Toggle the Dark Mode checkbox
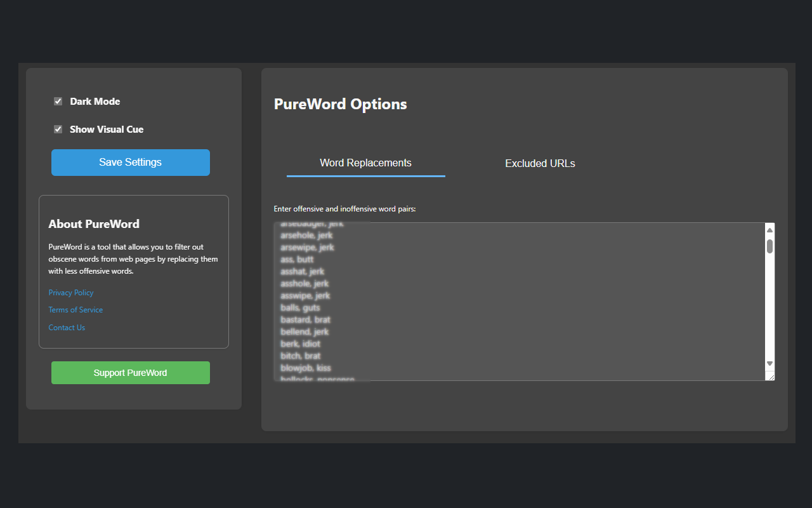812x508 pixels. [x=58, y=102]
